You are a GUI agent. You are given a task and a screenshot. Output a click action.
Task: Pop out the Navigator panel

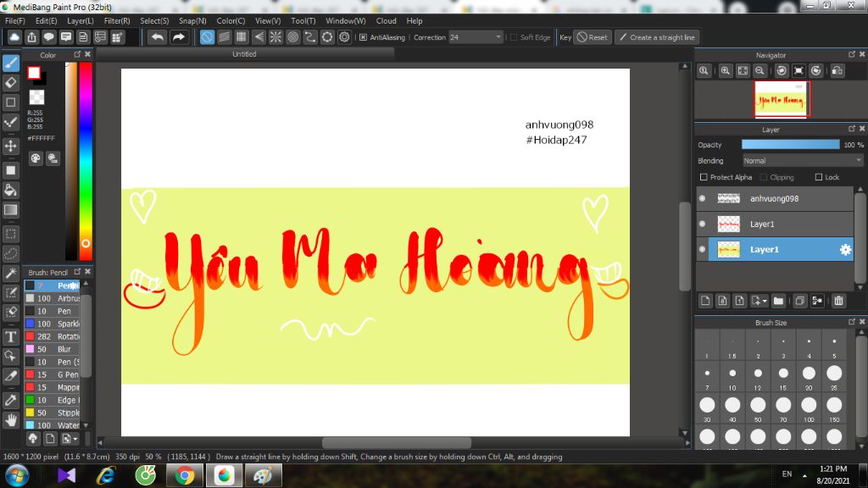[x=851, y=54]
